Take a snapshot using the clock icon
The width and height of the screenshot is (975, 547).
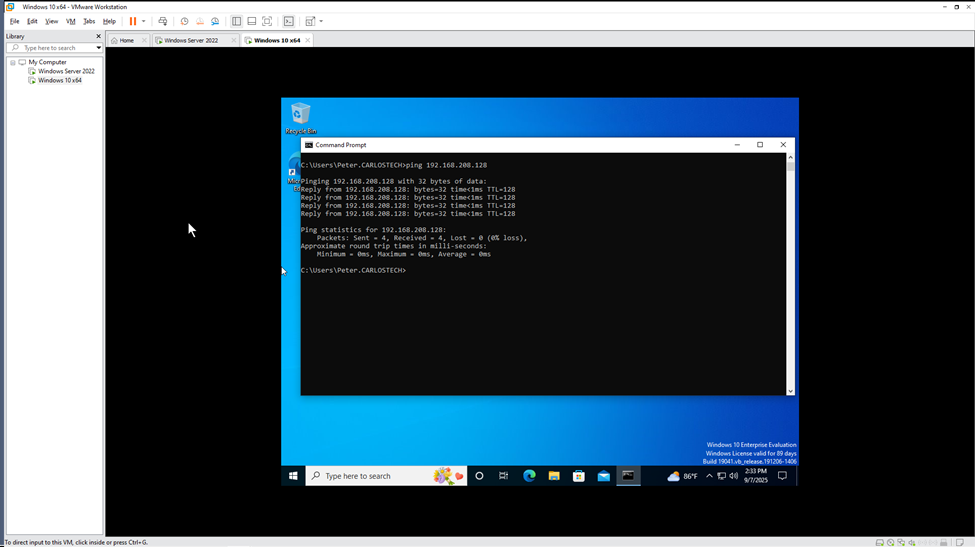pos(184,21)
